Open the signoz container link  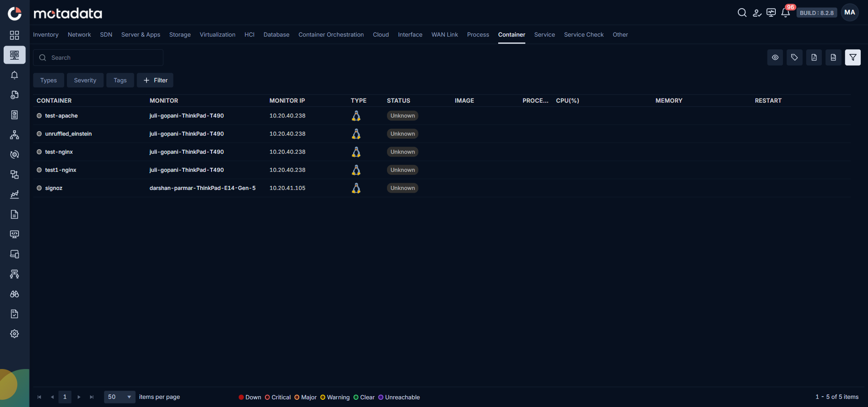[x=53, y=188]
